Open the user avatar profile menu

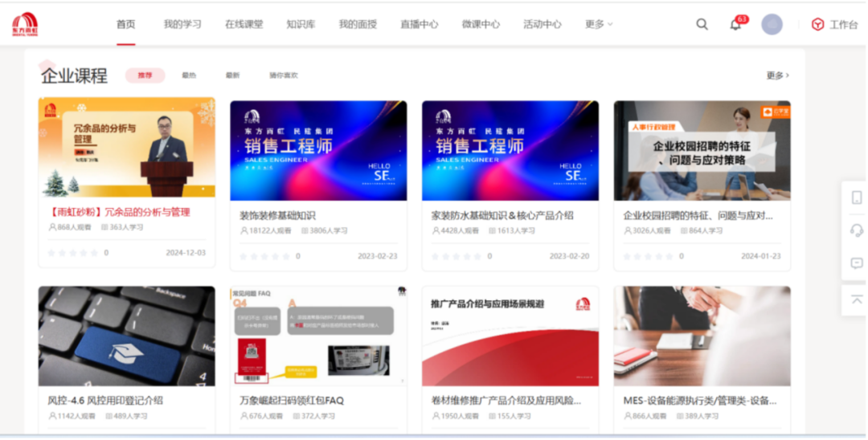(x=772, y=24)
